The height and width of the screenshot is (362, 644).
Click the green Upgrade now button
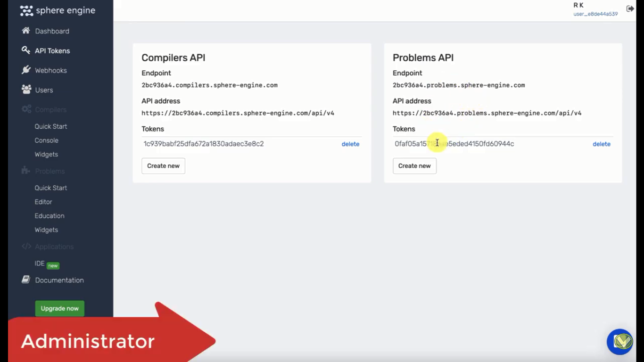[x=60, y=308]
